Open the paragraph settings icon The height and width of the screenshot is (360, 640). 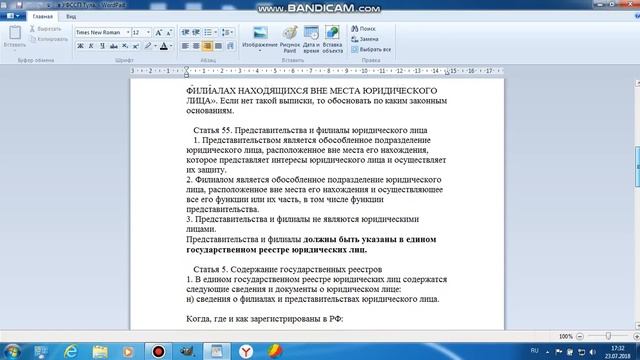pos(230,46)
